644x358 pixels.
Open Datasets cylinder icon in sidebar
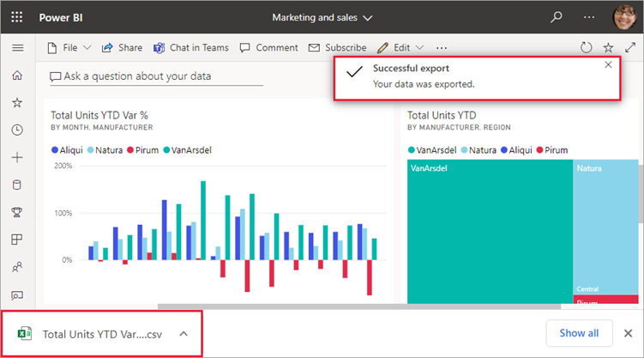coord(17,185)
